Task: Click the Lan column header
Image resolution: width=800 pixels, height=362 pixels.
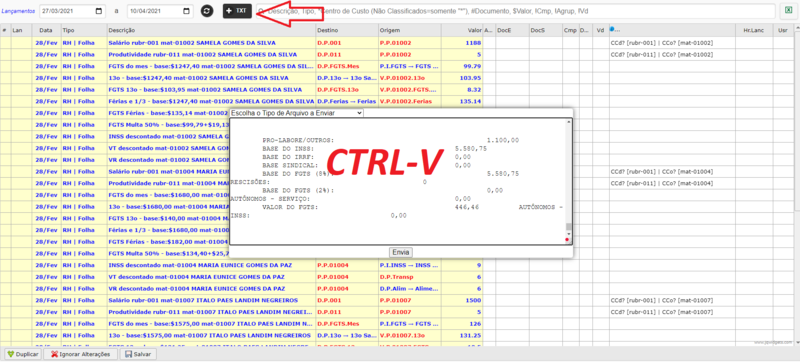Action: point(21,31)
